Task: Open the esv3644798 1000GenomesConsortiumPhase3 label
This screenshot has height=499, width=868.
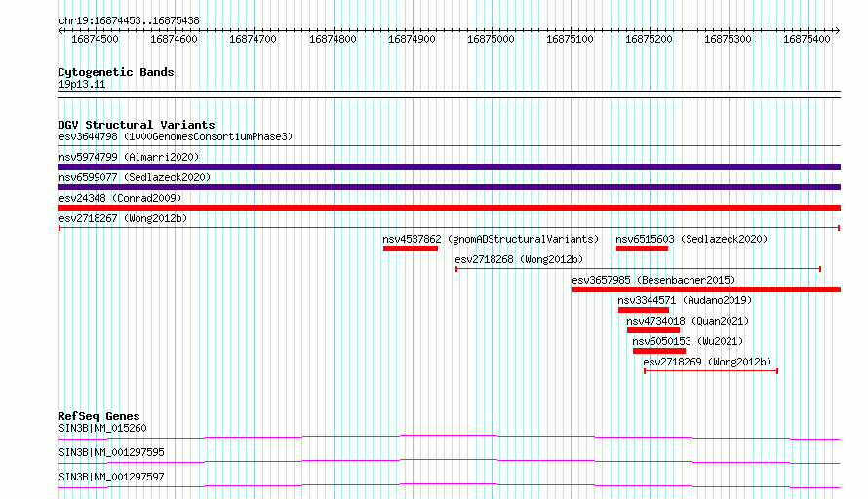Action: click(x=176, y=136)
